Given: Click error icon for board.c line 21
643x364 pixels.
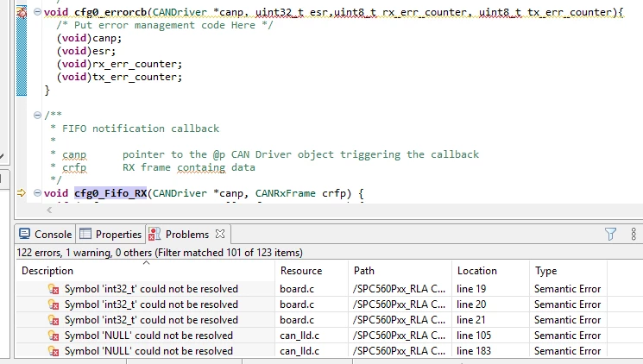Looking at the screenshot, I should (x=54, y=320).
